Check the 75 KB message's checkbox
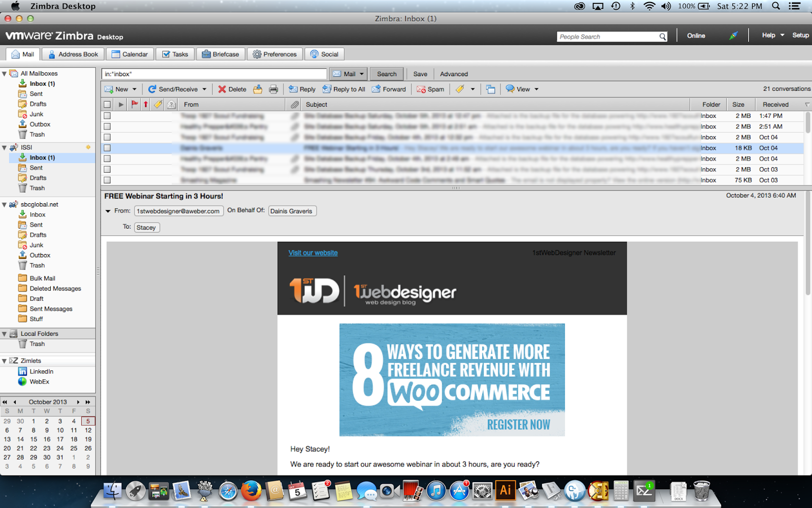Viewport: 812px width, 508px height. pyautogui.click(x=107, y=180)
